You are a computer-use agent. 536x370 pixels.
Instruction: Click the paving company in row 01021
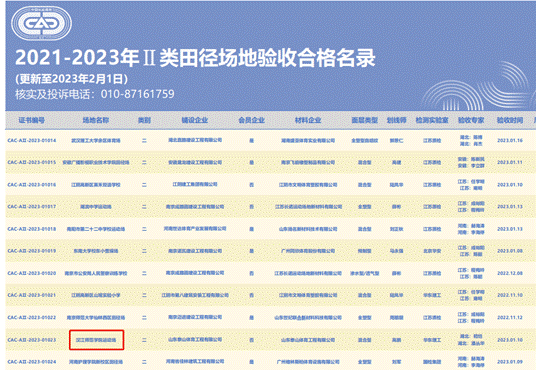pyautogui.click(x=195, y=295)
